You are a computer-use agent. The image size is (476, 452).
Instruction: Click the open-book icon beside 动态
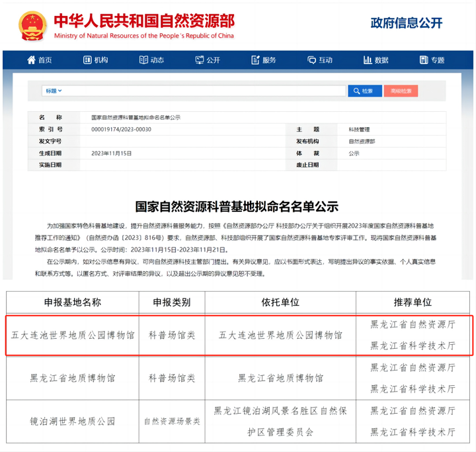tap(143, 60)
